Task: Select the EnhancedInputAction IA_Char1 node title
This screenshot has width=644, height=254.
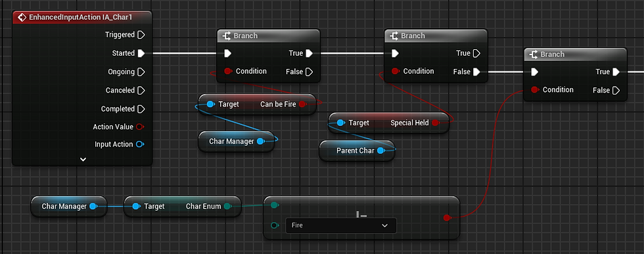Action: (x=80, y=17)
